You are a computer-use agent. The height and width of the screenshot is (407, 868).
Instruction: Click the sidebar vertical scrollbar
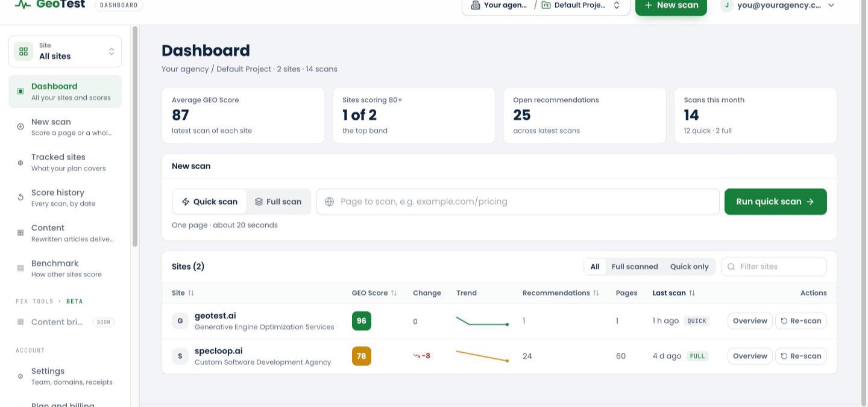(135, 137)
